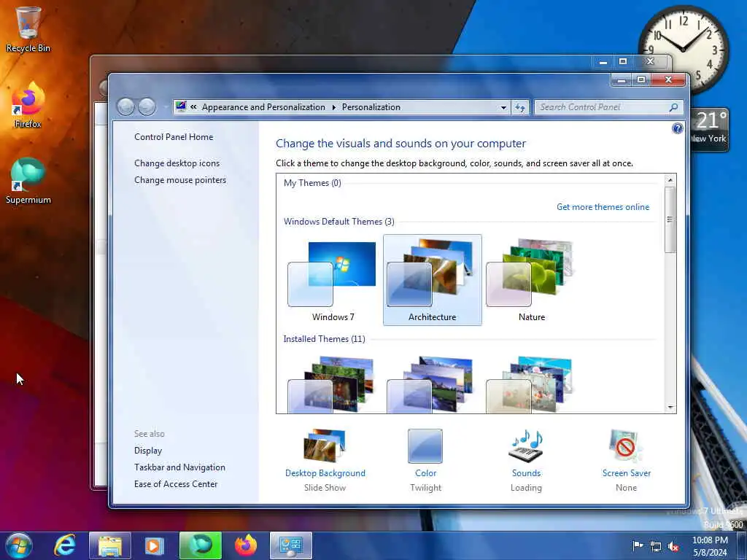
Task: Open Taskbar and Navigation link
Action: tap(179, 467)
